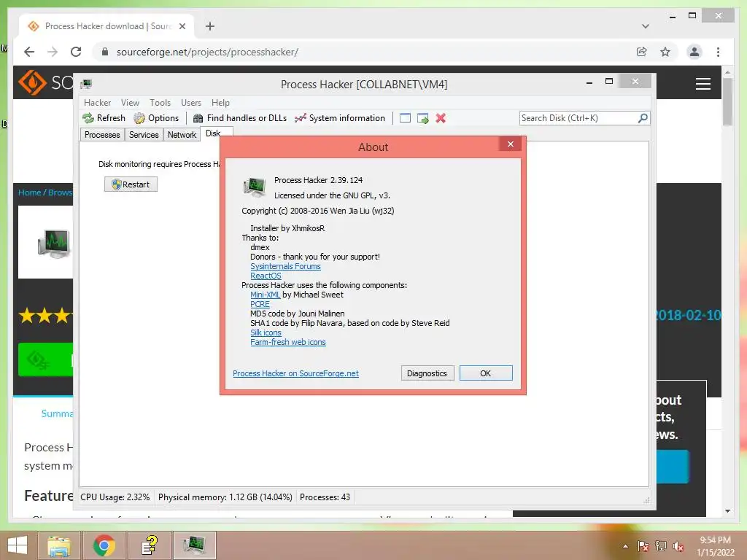
Task: Click CPU Usage in status bar
Action: pyautogui.click(x=115, y=497)
